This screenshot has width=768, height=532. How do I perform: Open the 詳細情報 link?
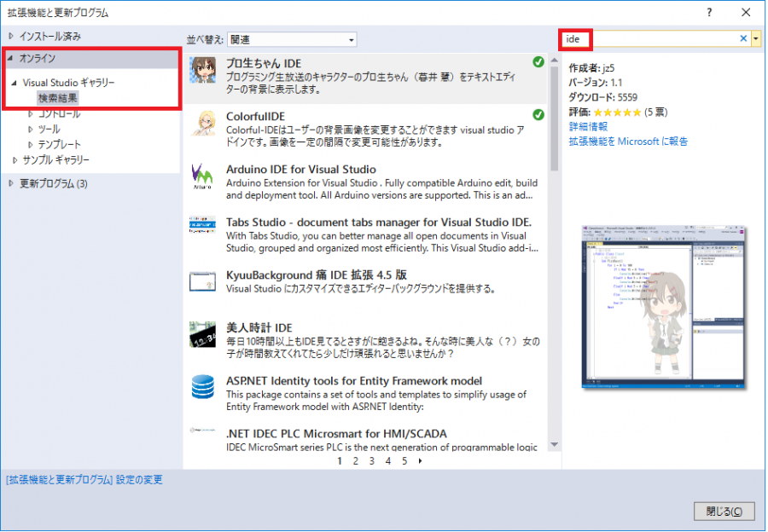coord(588,126)
